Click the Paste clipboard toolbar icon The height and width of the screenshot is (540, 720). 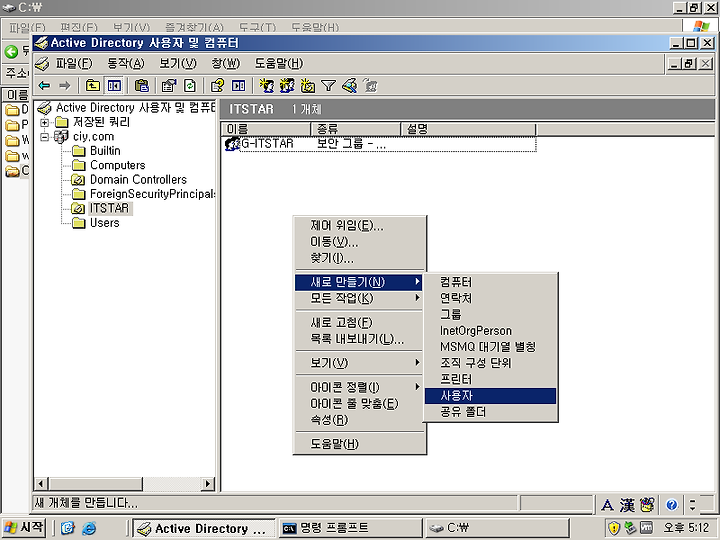(x=142, y=85)
